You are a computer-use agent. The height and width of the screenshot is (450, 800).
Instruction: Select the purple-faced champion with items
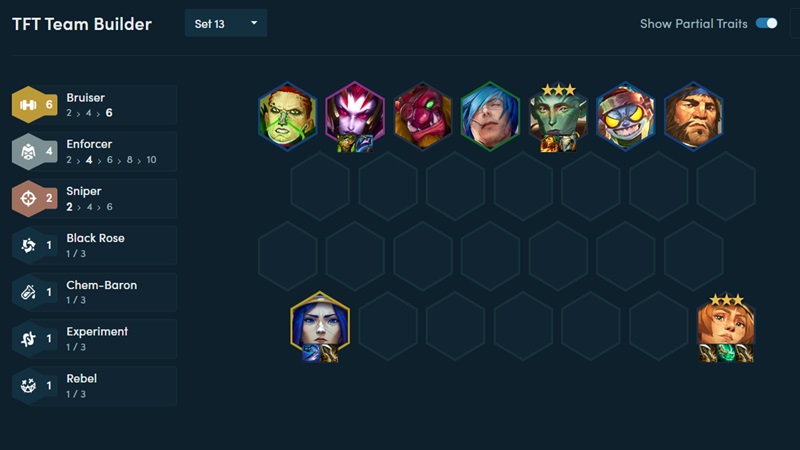point(355,117)
